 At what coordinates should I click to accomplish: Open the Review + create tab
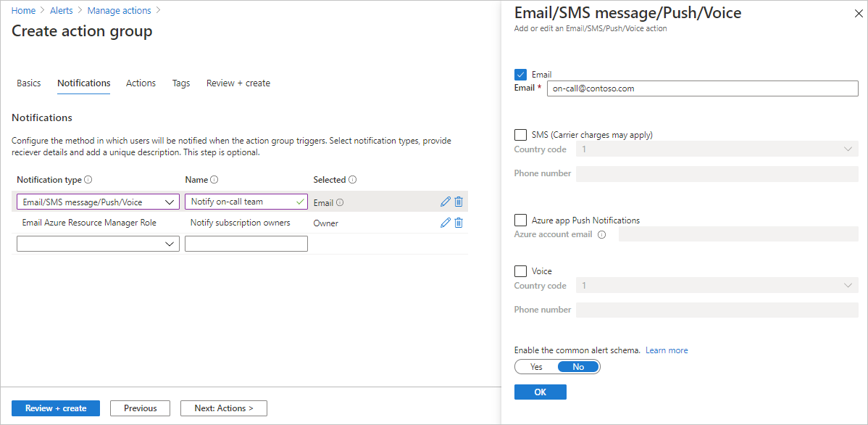(238, 83)
